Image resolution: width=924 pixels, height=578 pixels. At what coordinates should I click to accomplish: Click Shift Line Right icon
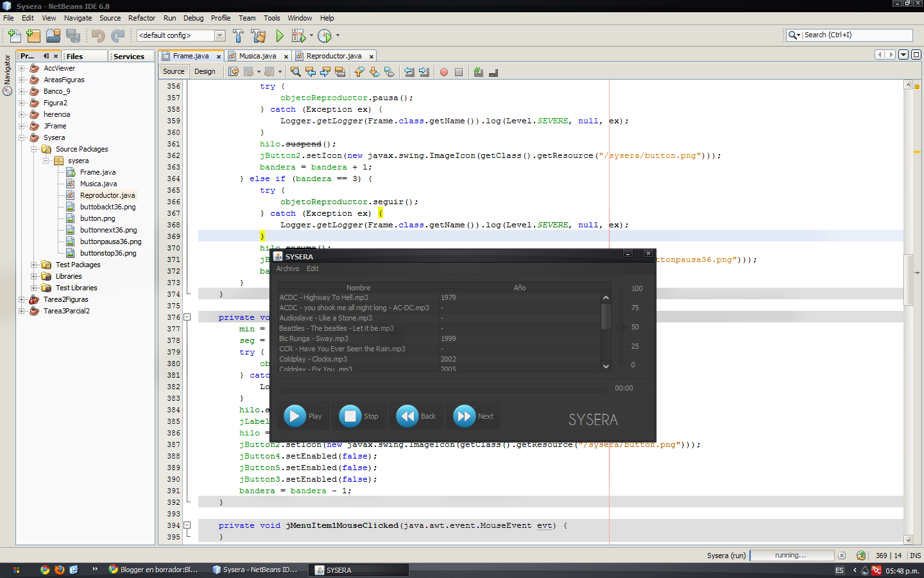[424, 72]
